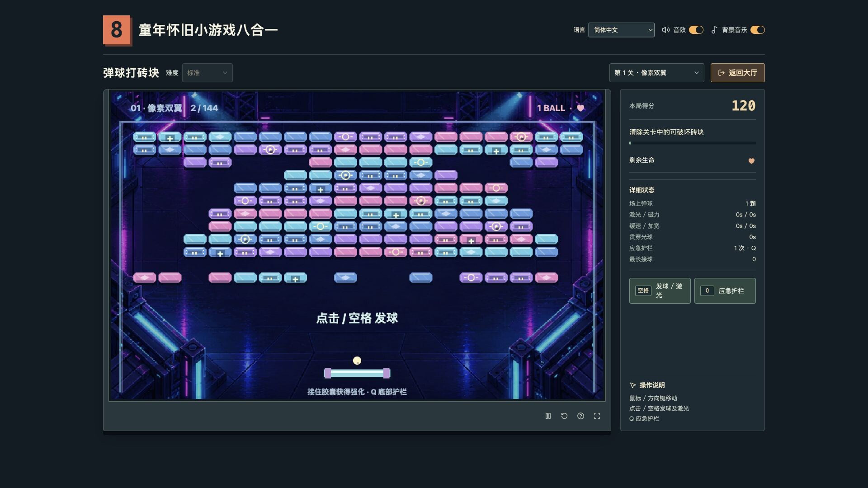Click the 最长接球 status row
The width and height of the screenshot is (868, 488).
pyautogui.click(x=692, y=259)
